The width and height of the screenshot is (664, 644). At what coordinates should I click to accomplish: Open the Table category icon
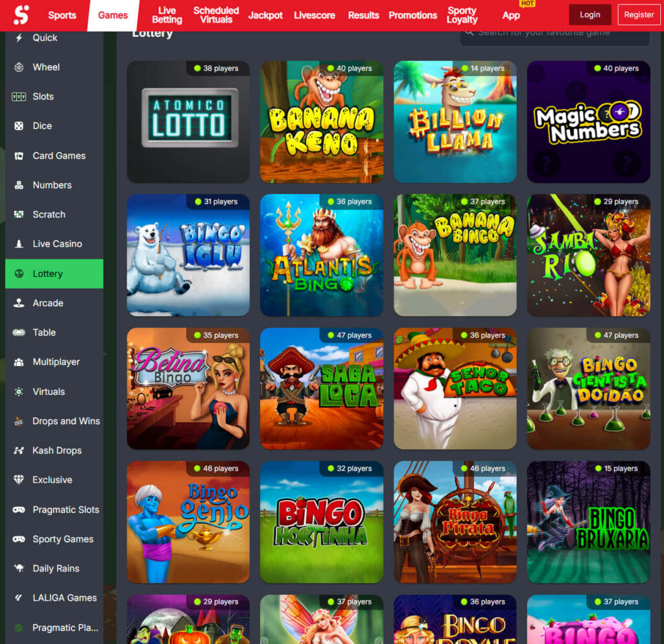(19, 332)
